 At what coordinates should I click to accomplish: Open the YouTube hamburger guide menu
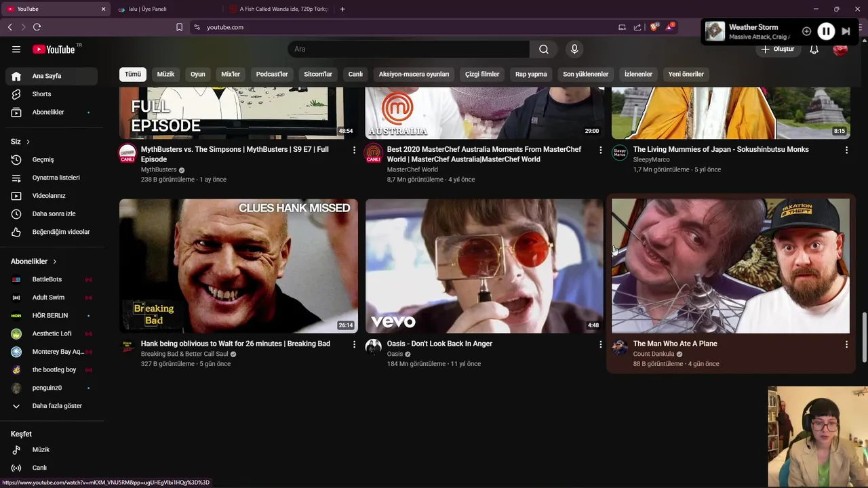coord(16,49)
